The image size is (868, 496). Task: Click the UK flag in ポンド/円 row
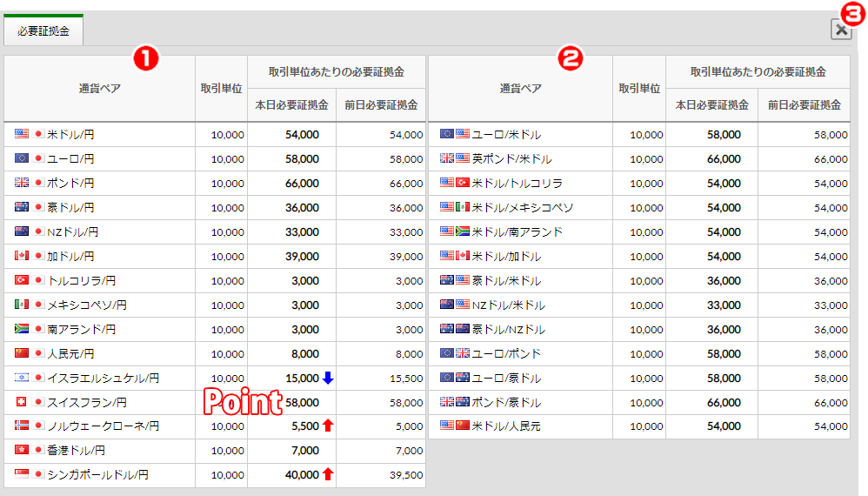coord(22,183)
